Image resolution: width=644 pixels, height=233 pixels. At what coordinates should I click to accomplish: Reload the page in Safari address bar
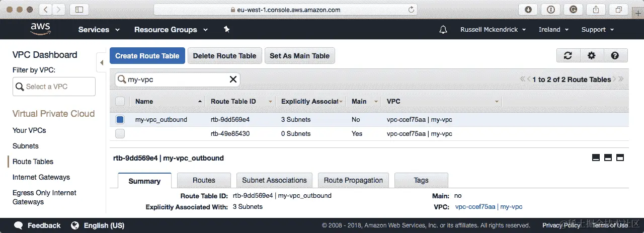pos(411,10)
